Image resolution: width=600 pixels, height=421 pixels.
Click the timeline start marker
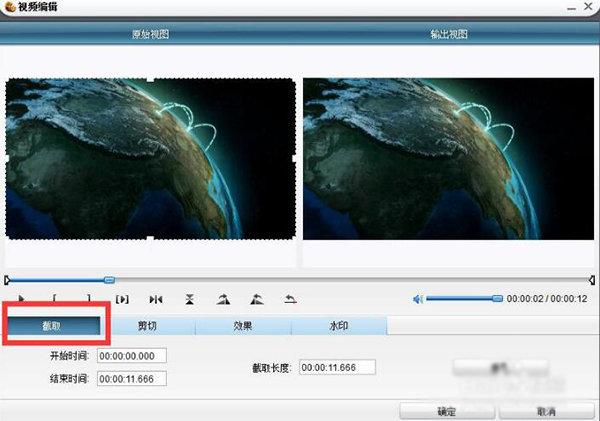coord(7,281)
